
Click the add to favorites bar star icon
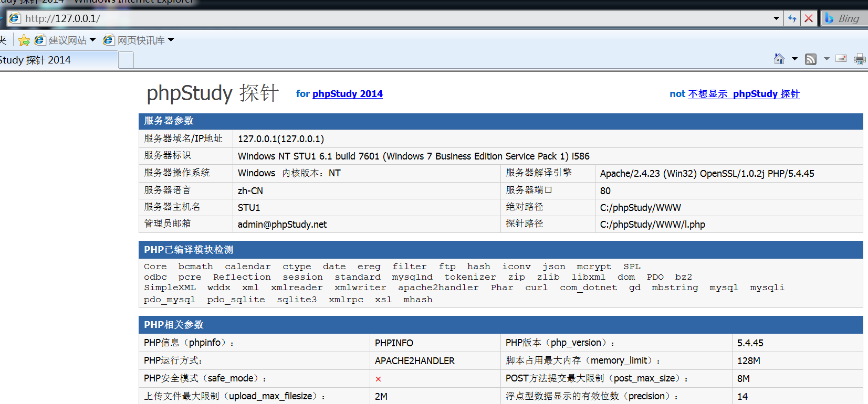[24, 40]
